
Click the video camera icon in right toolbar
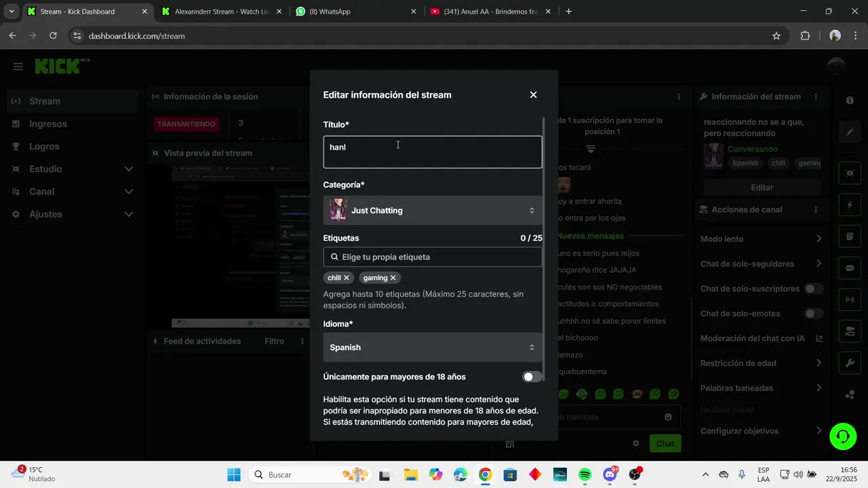pos(850,331)
